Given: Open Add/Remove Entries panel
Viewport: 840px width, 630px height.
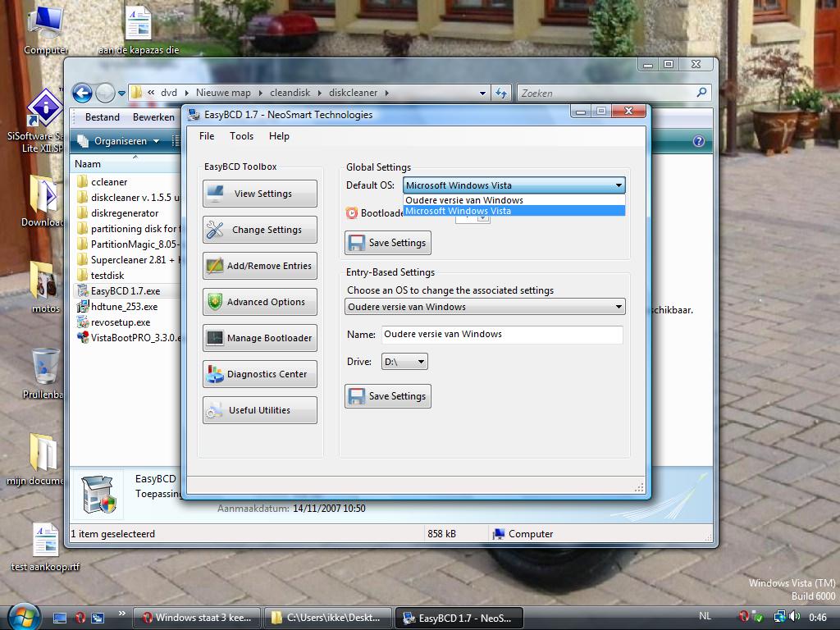Looking at the screenshot, I should pos(260,266).
